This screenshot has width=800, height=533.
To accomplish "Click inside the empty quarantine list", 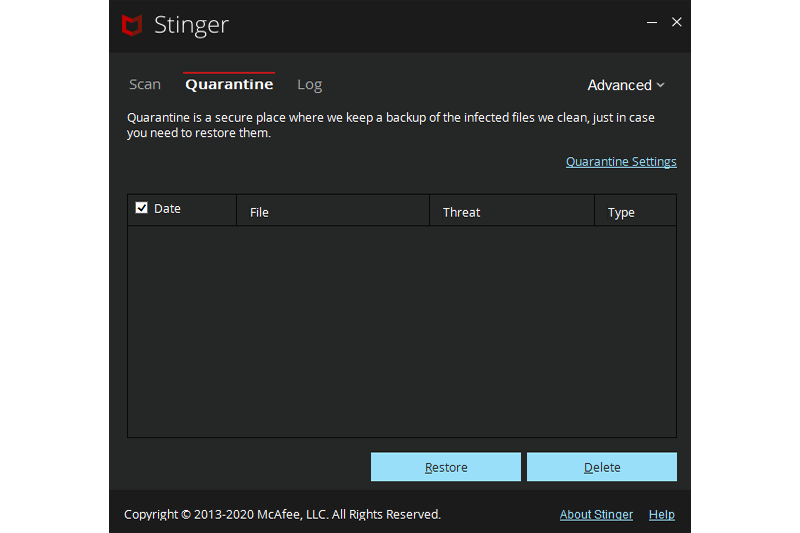I will (x=401, y=330).
